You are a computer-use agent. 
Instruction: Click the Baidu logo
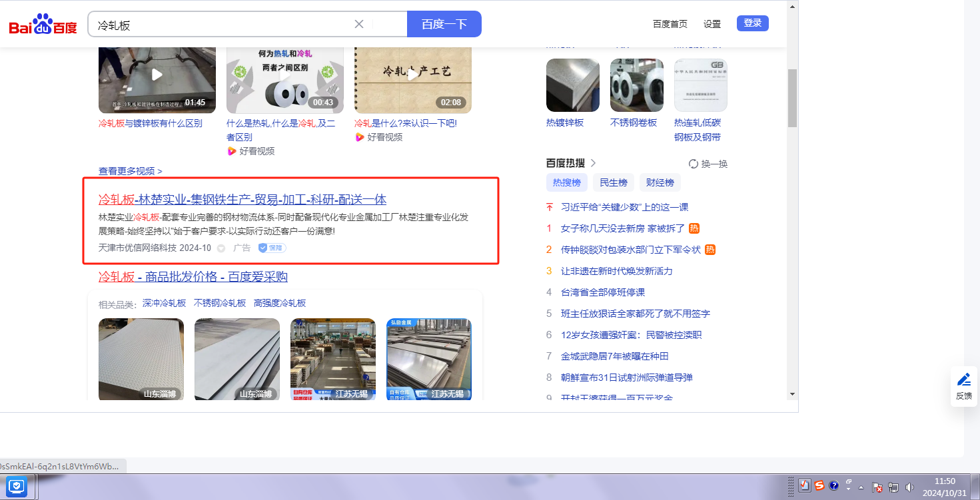pyautogui.click(x=43, y=25)
